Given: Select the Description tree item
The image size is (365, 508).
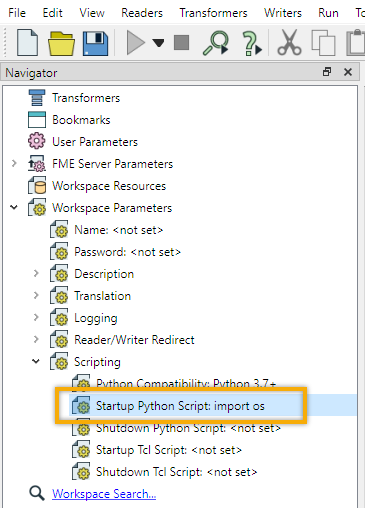Looking at the screenshot, I should tap(104, 274).
